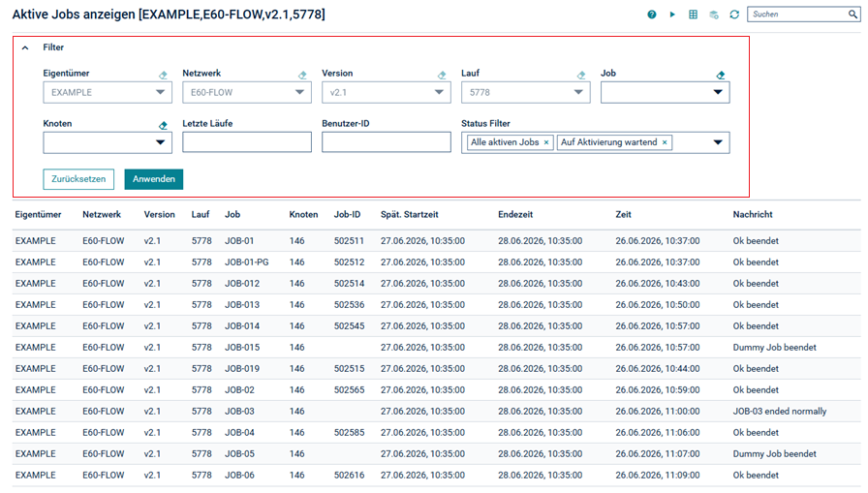The image size is (868, 493).
Task: Clear the Knoten filter with its eraser icon
Action: coord(163,126)
